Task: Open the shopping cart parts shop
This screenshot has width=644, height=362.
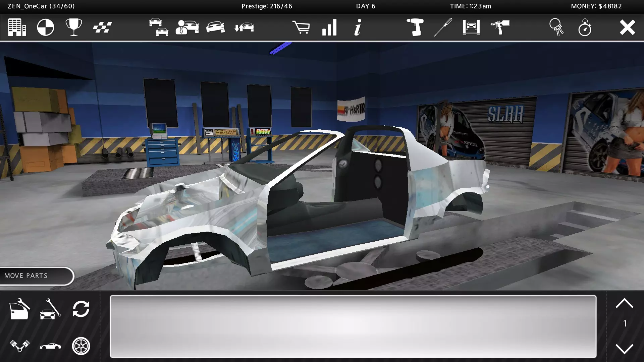Action: click(x=301, y=27)
